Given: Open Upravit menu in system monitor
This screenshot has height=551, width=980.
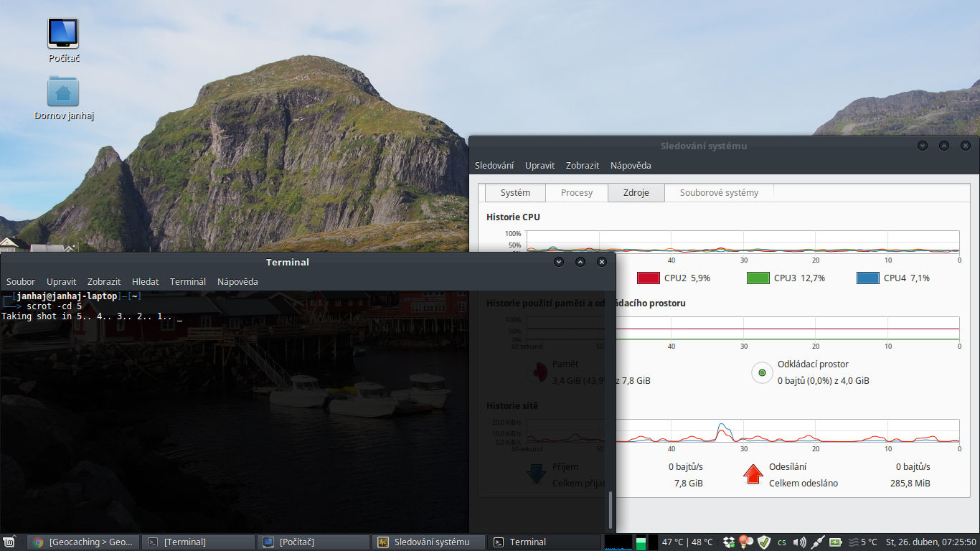Looking at the screenshot, I should [x=540, y=165].
